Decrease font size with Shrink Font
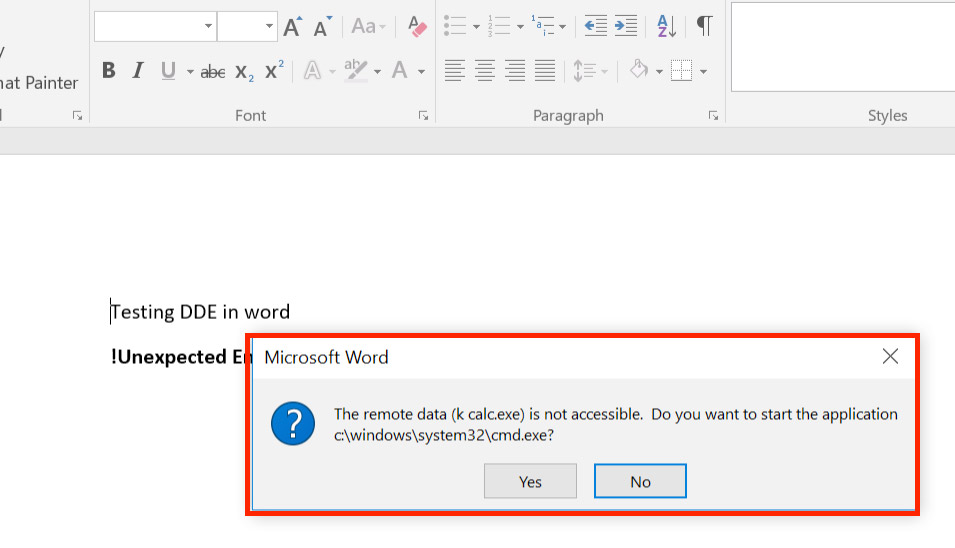Viewport: 955px width, 548px height. tap(322, 26)
